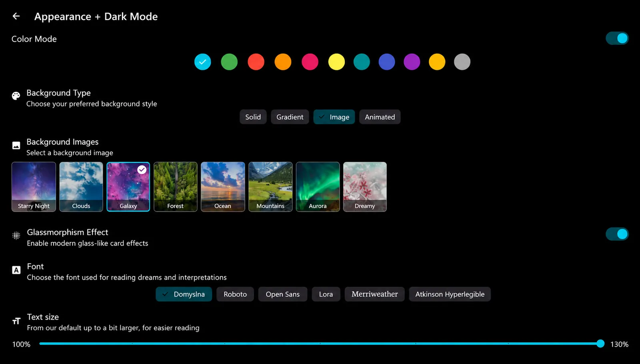
Task: Select the DomysIna font
Action: coord(184,294)
